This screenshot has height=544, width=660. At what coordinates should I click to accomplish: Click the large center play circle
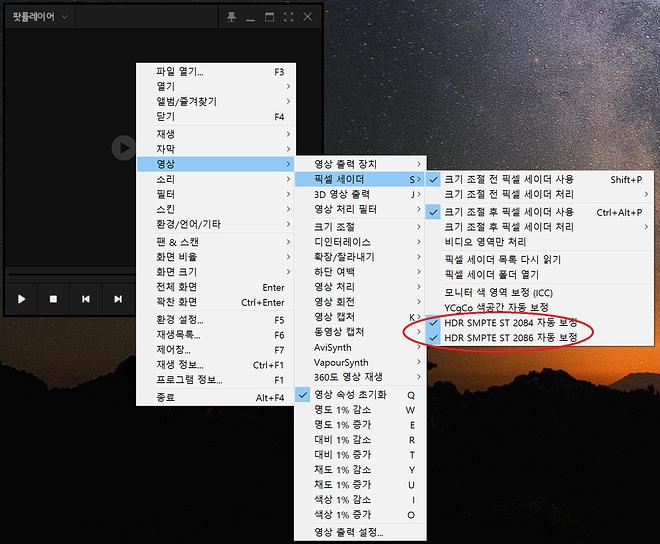(x=123, y=148)
